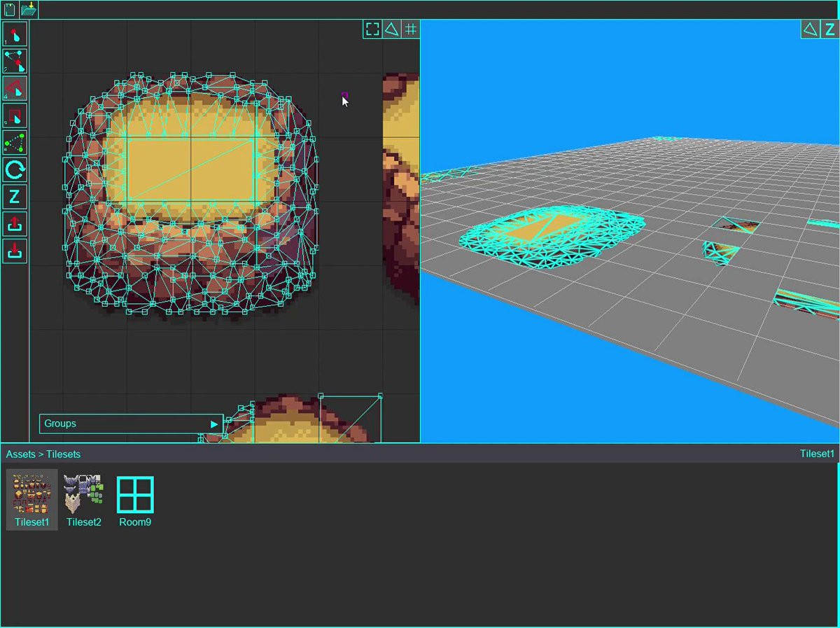Select the green dotted triangle tool
840x628 pixels.
[x=15, y=143]
